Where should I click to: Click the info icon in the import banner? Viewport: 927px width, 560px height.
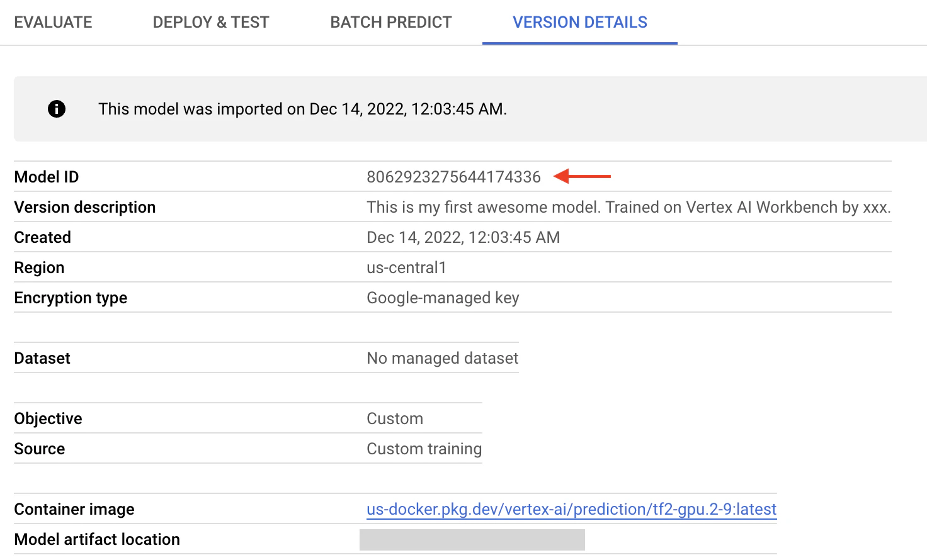[57, 109]
